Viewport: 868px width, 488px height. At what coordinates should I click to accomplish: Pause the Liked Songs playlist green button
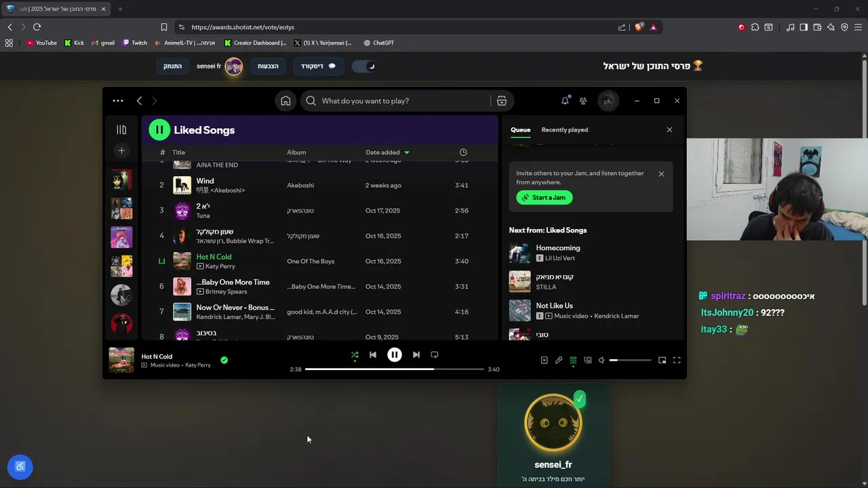click(x=159, y=129)
